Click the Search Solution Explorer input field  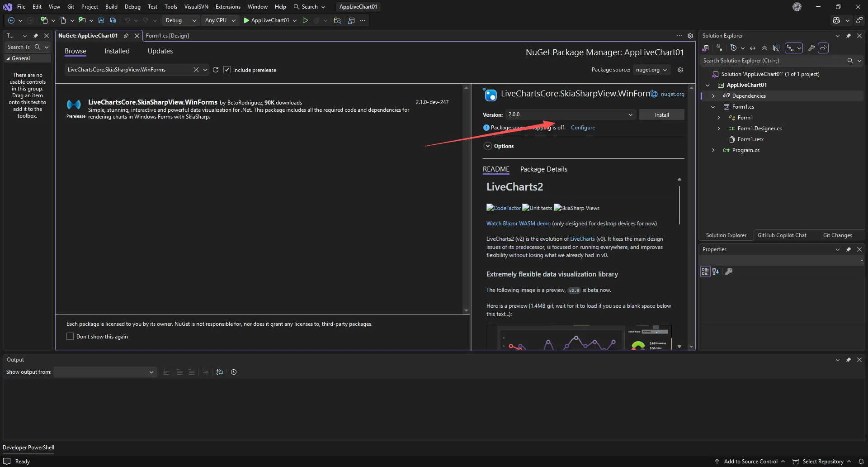click(x=773, y=61)
